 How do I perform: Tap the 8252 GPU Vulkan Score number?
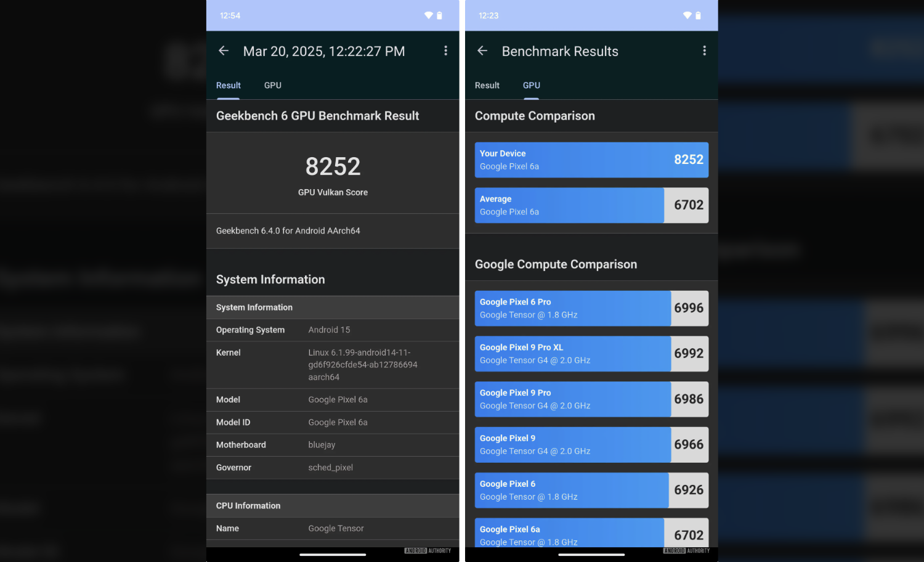coord(333,166)
